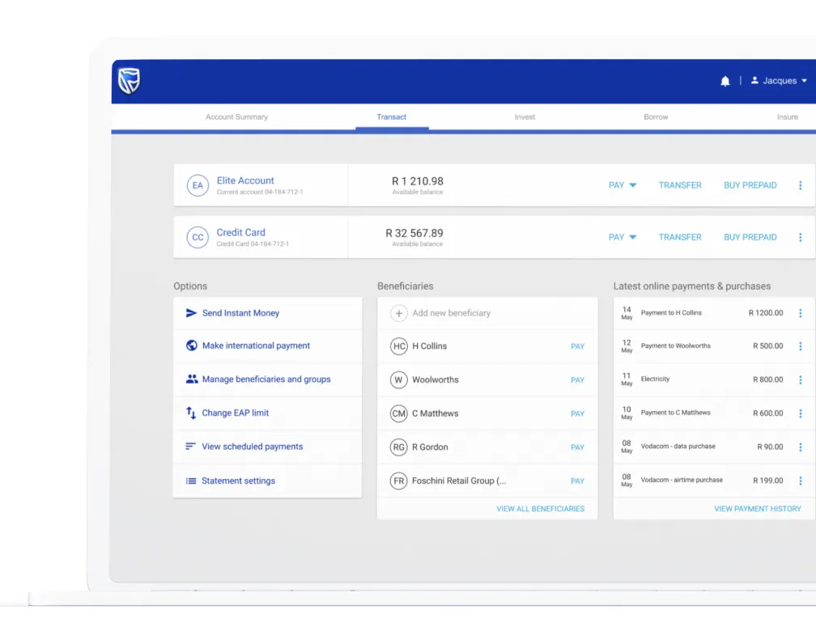Select the Payment to H Collins entry text
The width and height of the screenshot is (816, 644).
[671, 312]
